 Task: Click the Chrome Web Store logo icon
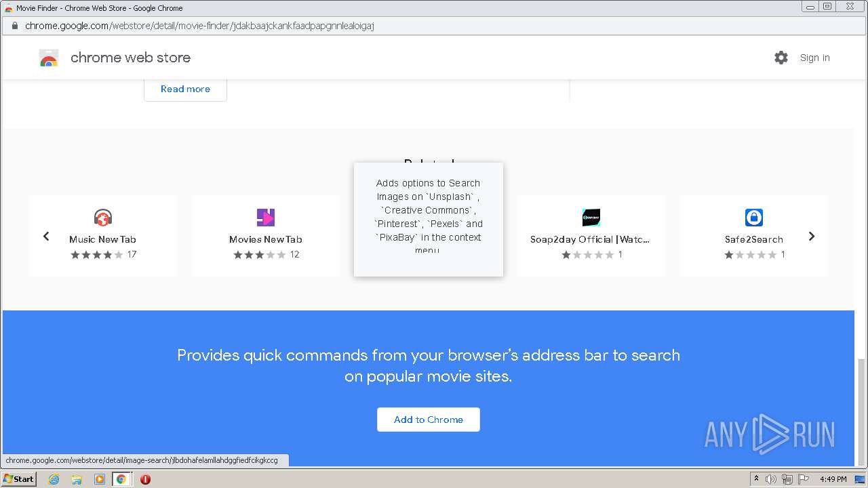click(49, 58)
